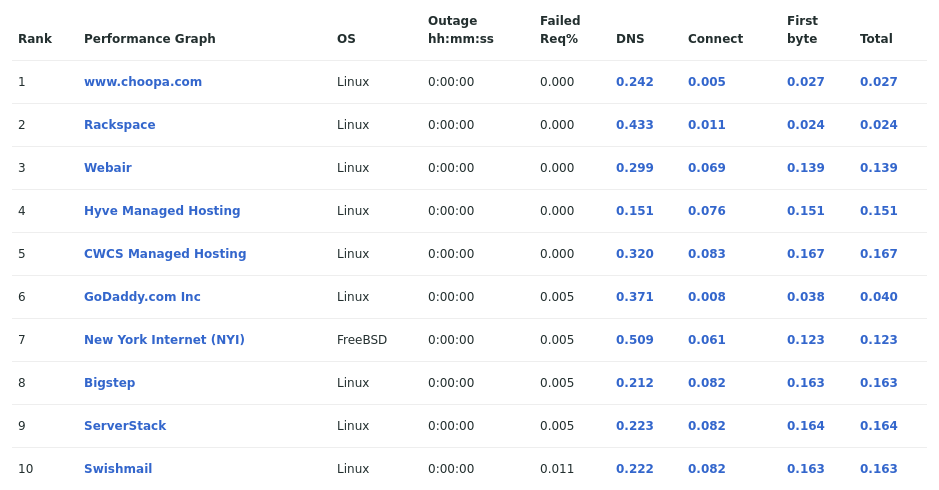This screenshot has height=490, width=939.
Task: Click Total value 0.040 for GoDaddy
Action: click(x=879, y=297)
